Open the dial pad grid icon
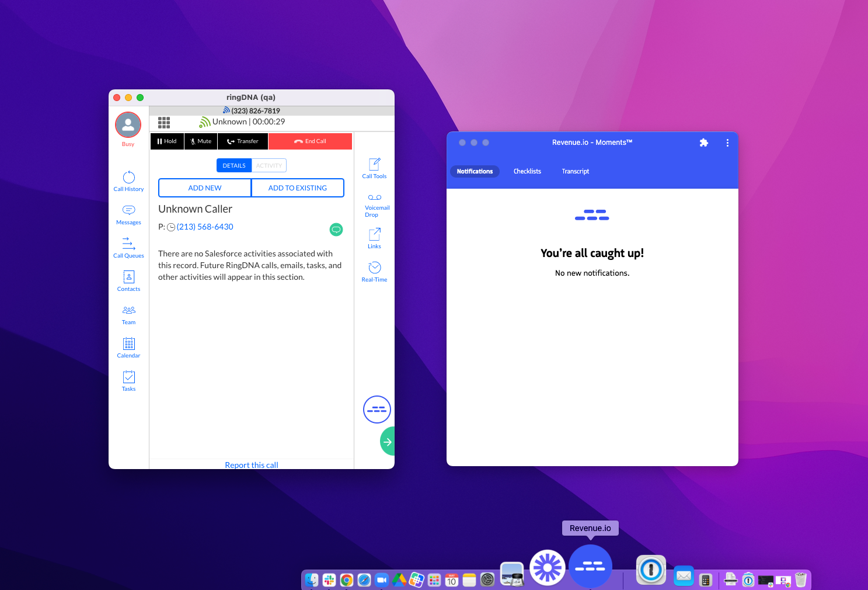 pos(164,123)
